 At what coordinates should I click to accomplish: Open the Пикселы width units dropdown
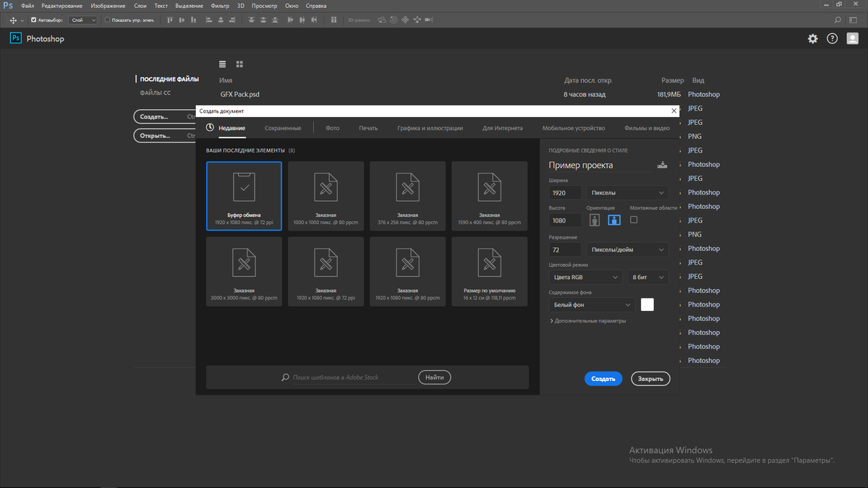pos(627,193)
